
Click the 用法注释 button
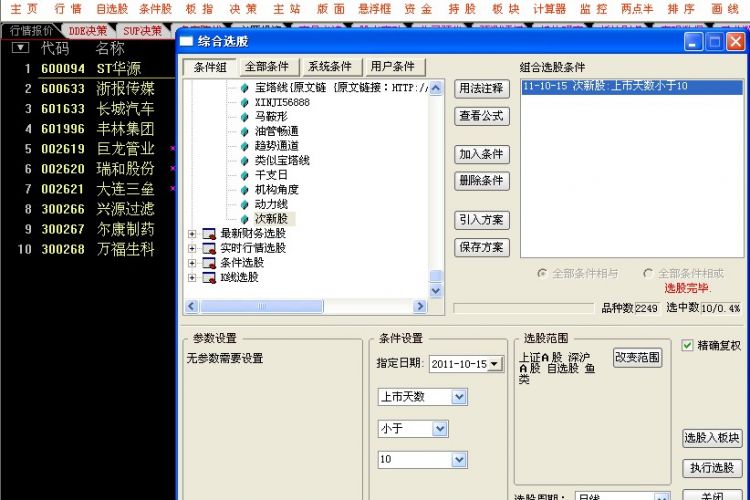(x=482, y=89)
